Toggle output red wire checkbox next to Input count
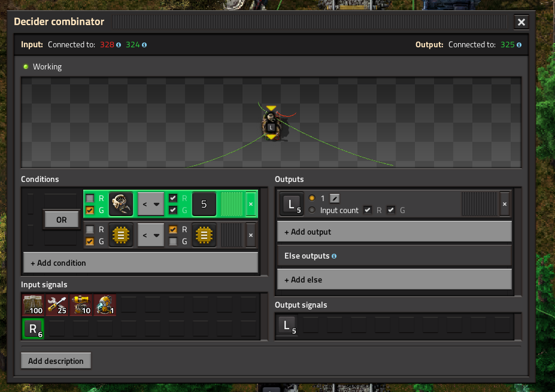Screen dimensions: 555x392 coord(368,210)
